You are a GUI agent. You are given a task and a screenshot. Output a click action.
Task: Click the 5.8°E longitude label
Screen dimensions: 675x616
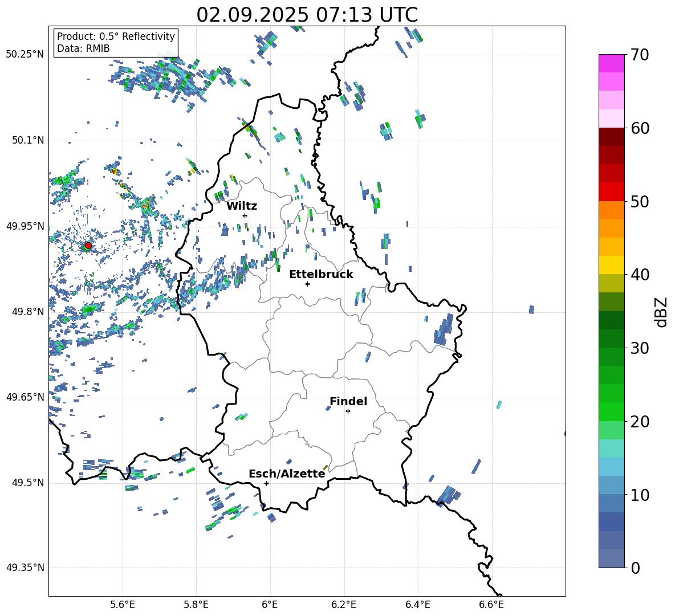point(196,605)
